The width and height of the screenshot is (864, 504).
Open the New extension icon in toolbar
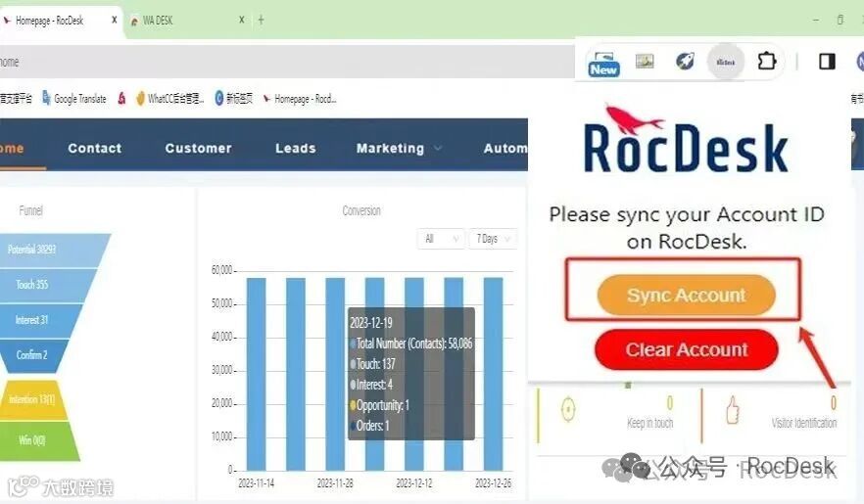pyautogui.click(x=603, y=64)
